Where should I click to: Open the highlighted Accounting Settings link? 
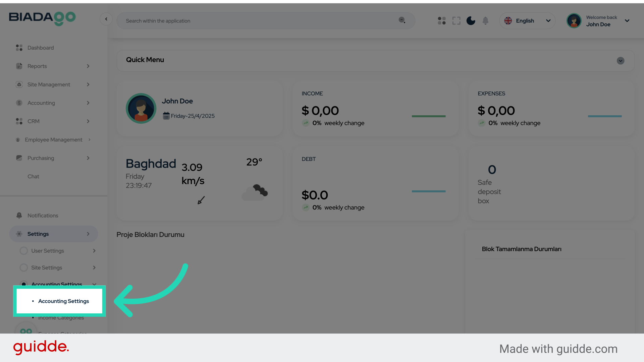click(64, 301)
